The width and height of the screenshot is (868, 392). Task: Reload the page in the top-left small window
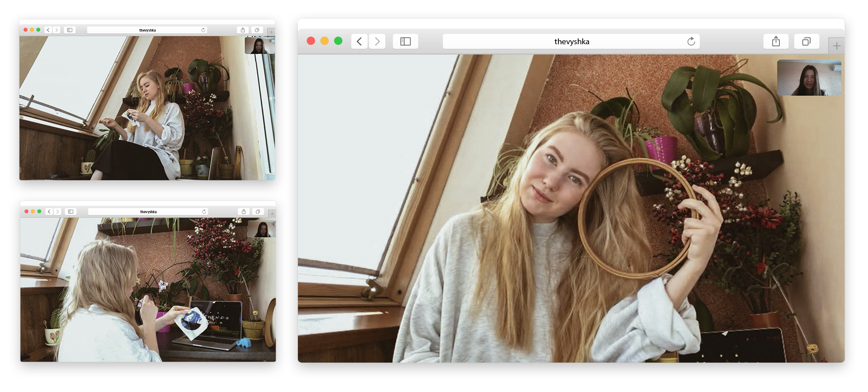tap(203, 30)
